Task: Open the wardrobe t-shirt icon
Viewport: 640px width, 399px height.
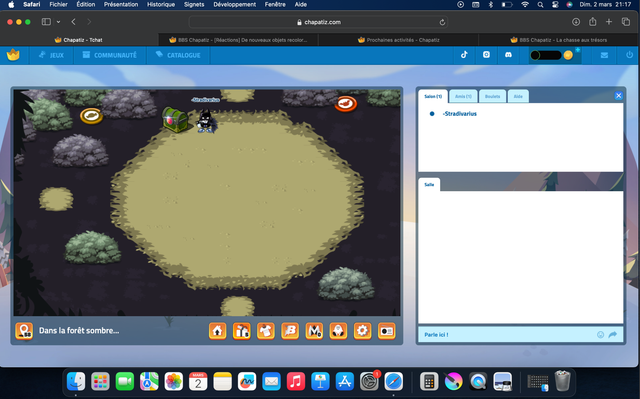Action: 266,331
